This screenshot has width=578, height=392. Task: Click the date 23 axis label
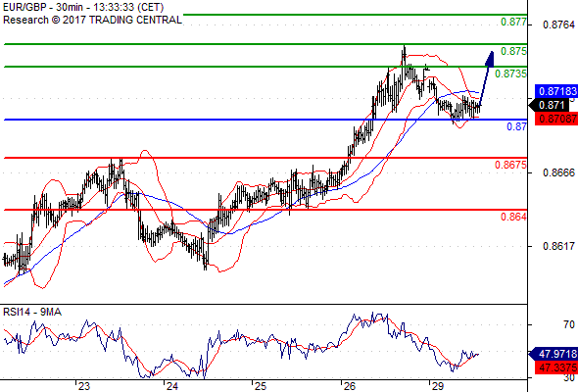[x=84, y=386]
